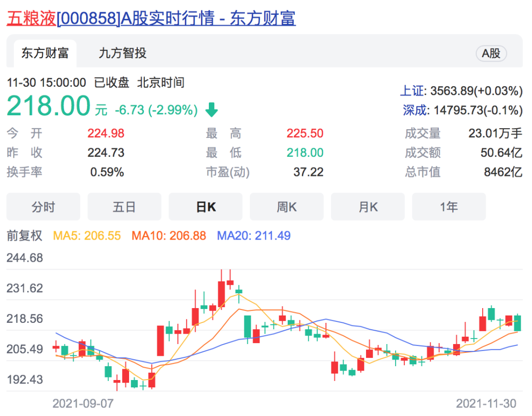Image resolution: width=532 pixels, height=416 pixels.
Task: Click the green down arrow icon
Action: pos(211,110)
